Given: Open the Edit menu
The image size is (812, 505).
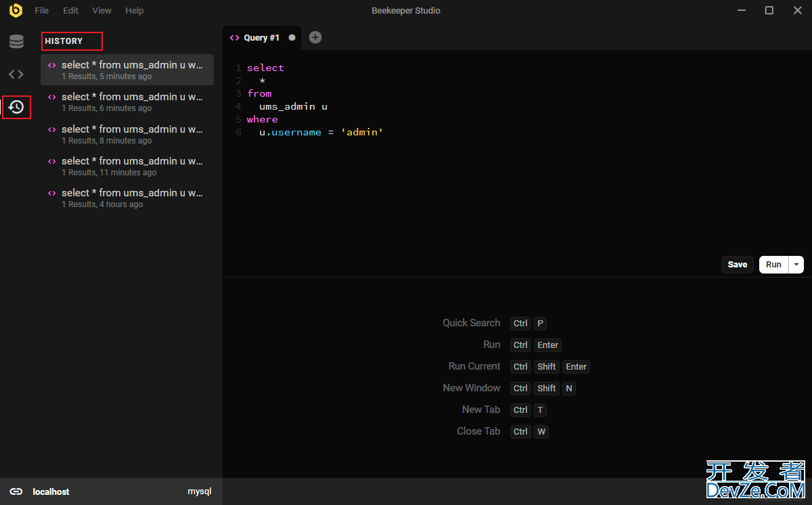Looking at the screenshot, I should tap(70, 11).
